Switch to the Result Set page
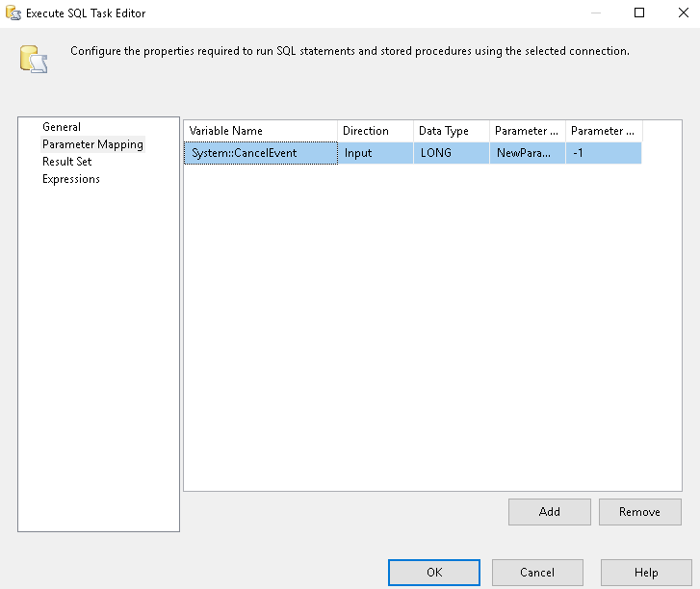This screenshot has height=589, width=700. tap(67, 162)
